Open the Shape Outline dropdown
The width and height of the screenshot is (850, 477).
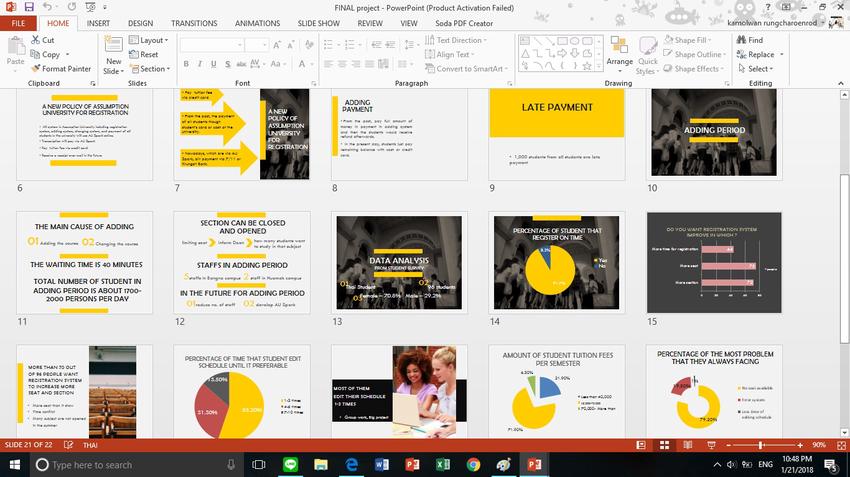pyautogui.click(x=694, y=54)
